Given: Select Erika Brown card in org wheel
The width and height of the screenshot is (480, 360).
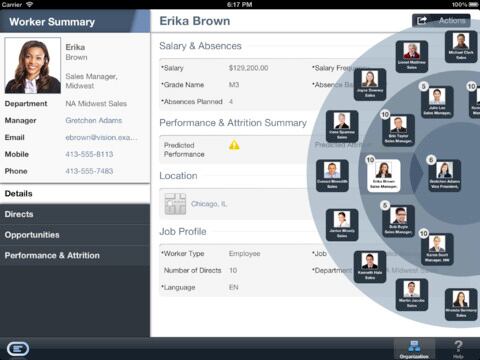Looking at the screenshot, I should click(383, 176).
